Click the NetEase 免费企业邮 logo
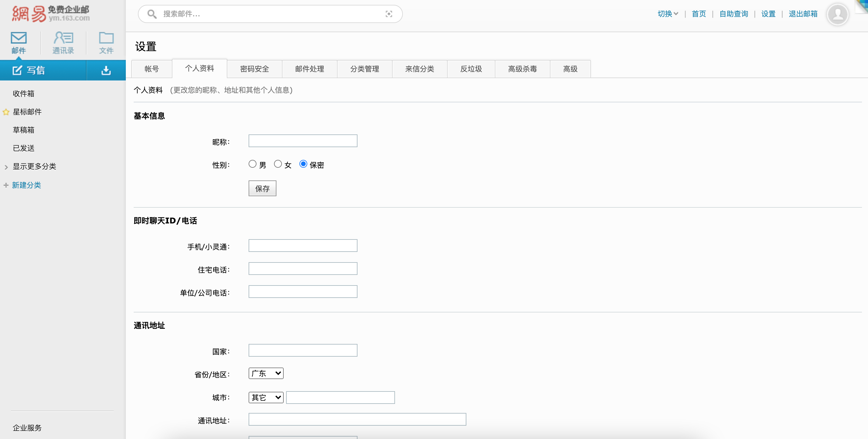Screen dimensions: 868x439 click(x=51, y=14)
